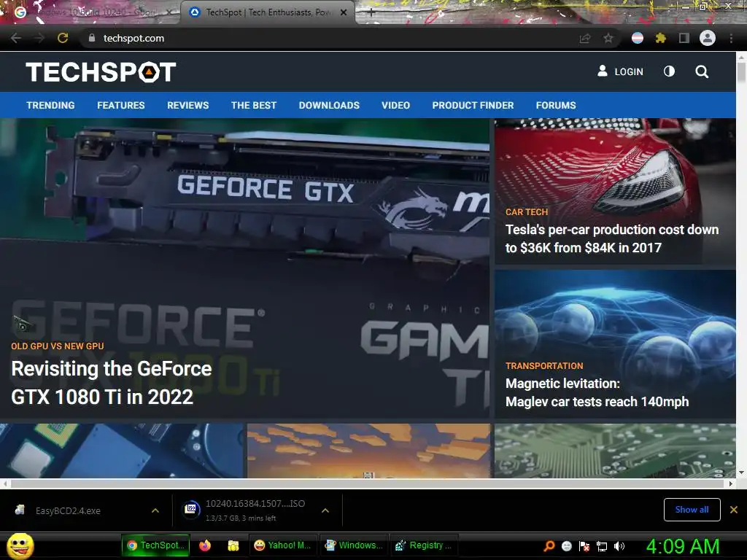Click the horizontal scrollbar right arrow
The width and height of the screenshot is (747, 560).
pyautogui.click(x=731, y=484)
